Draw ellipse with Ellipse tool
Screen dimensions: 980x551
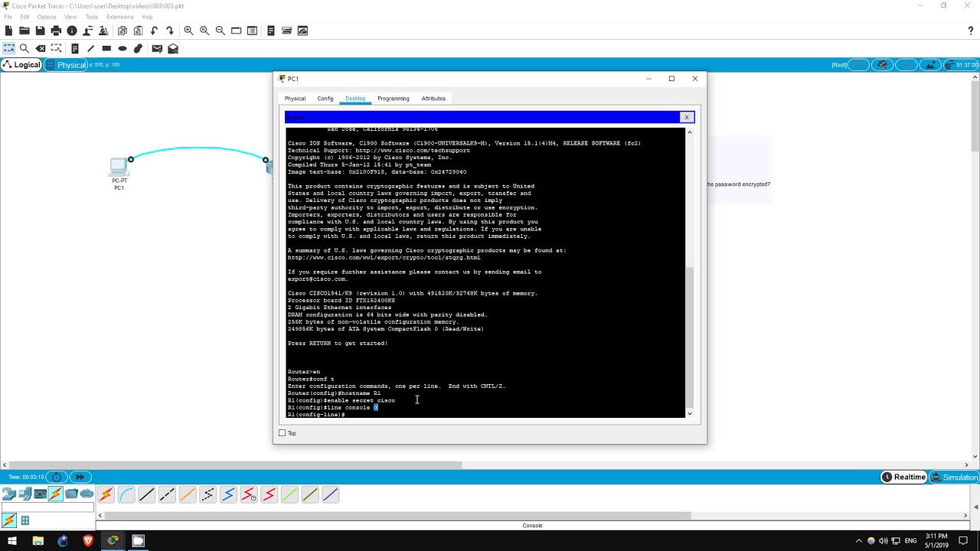[x=122, y=48]
